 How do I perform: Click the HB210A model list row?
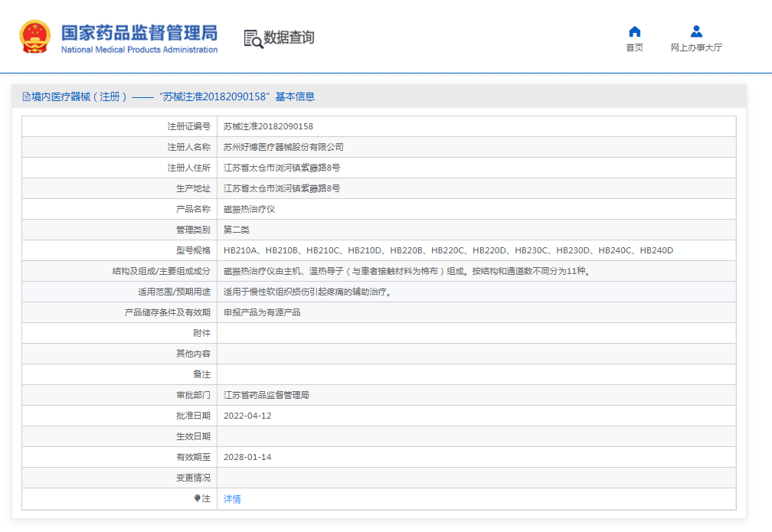(x=449, y=250)
